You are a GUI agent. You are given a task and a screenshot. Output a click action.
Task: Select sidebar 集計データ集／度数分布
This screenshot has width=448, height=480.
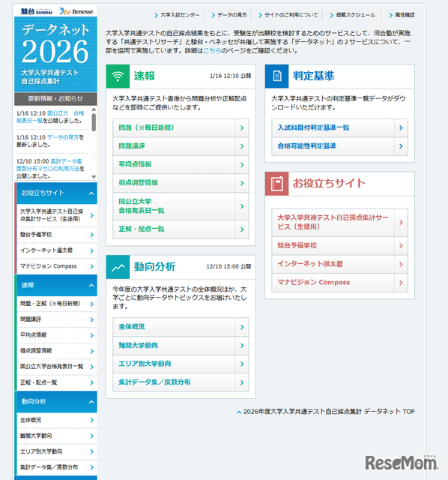pyautogui.click(x=57, y=467)
